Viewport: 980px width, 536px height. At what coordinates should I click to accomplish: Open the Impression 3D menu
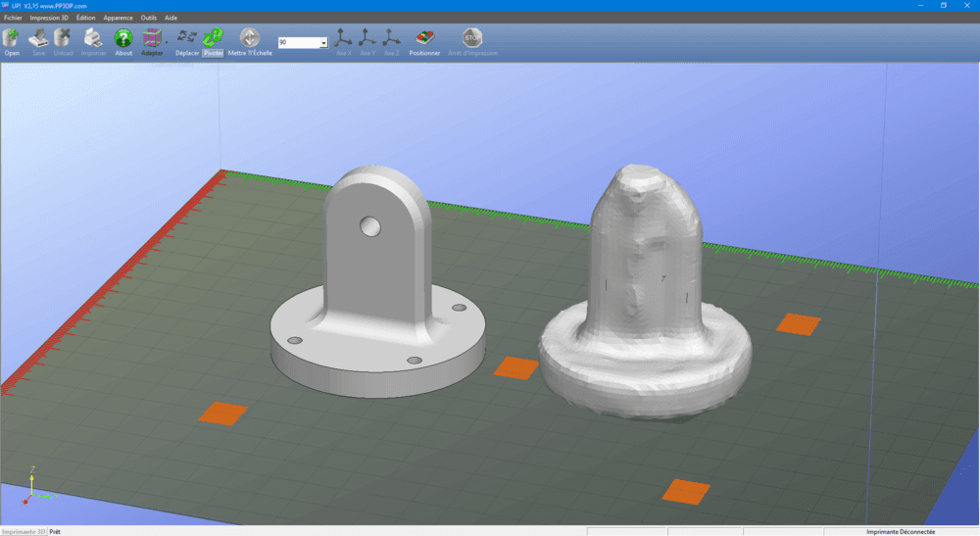pos(49,18)
